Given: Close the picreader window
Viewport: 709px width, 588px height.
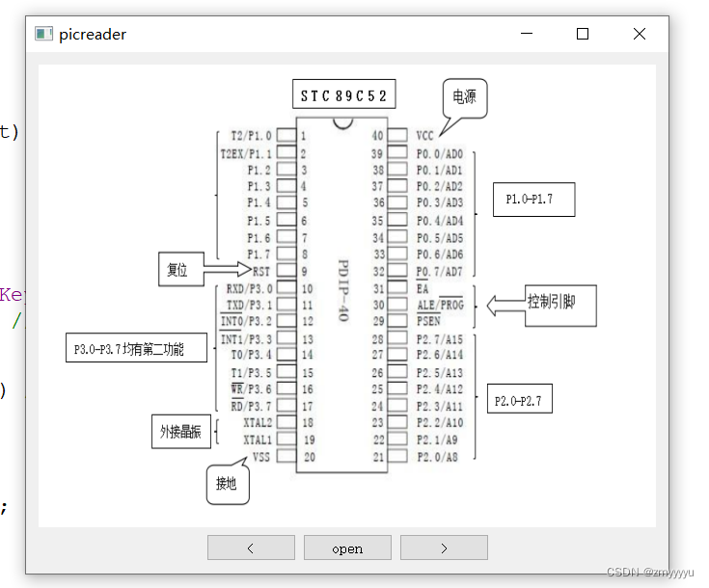Looking at the screenshot, I should 640,34.
